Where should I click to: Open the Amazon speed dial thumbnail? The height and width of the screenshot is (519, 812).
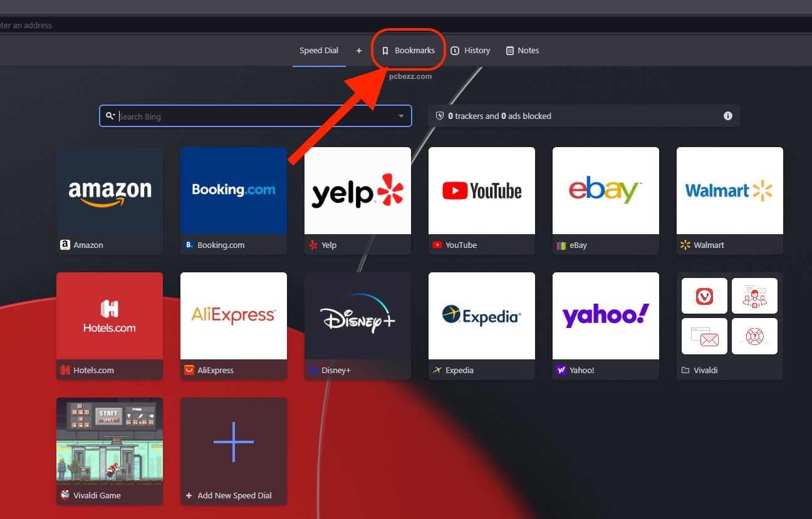110,191
